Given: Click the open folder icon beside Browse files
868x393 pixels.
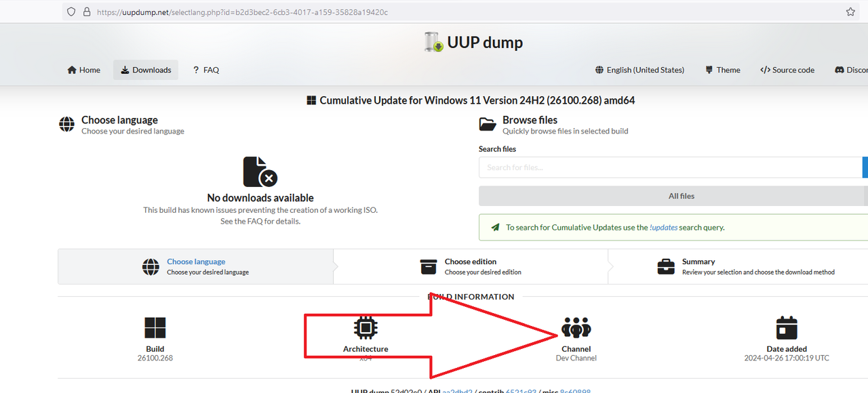Looking at the screenshot, I should pyautogui.click(x=488, y=125).
